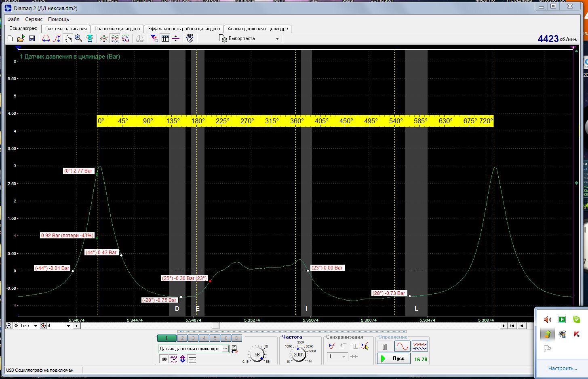Viewport: 588px width, 379px height.
Task: Click the sync cursor pick icon
Action: (365, 346)
